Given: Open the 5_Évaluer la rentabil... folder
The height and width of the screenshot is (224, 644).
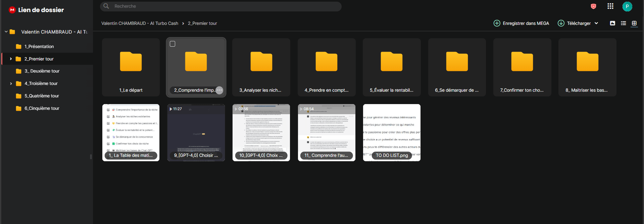Looking at the screenshot, I should pos(392,67).
